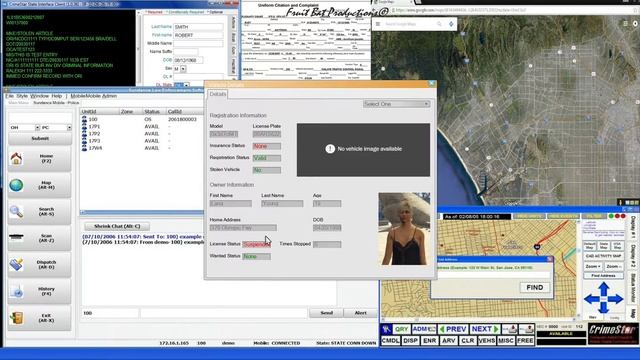Click the pan up arrow in CrimeStar map

604,288
